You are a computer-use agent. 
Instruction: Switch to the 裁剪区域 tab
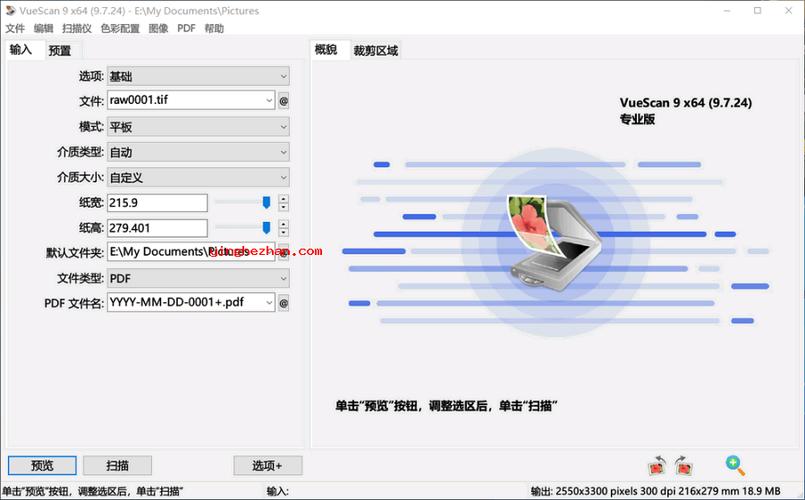376,51
